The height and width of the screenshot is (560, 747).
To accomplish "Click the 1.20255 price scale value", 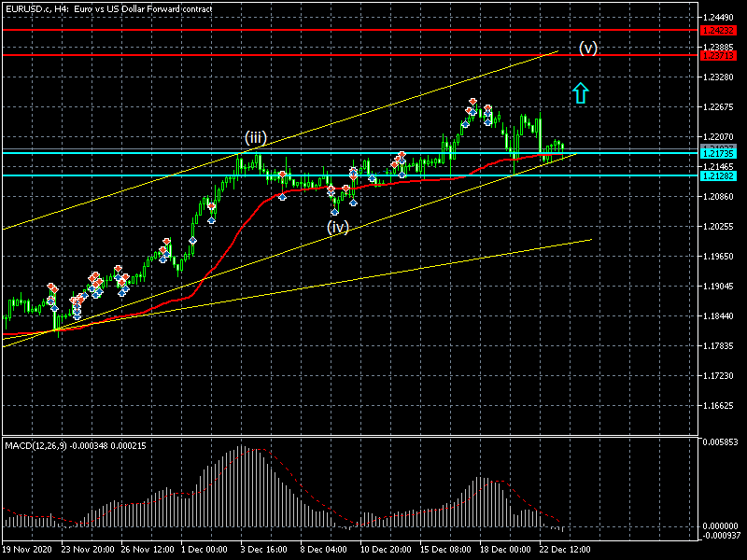I will coord(719,227).
